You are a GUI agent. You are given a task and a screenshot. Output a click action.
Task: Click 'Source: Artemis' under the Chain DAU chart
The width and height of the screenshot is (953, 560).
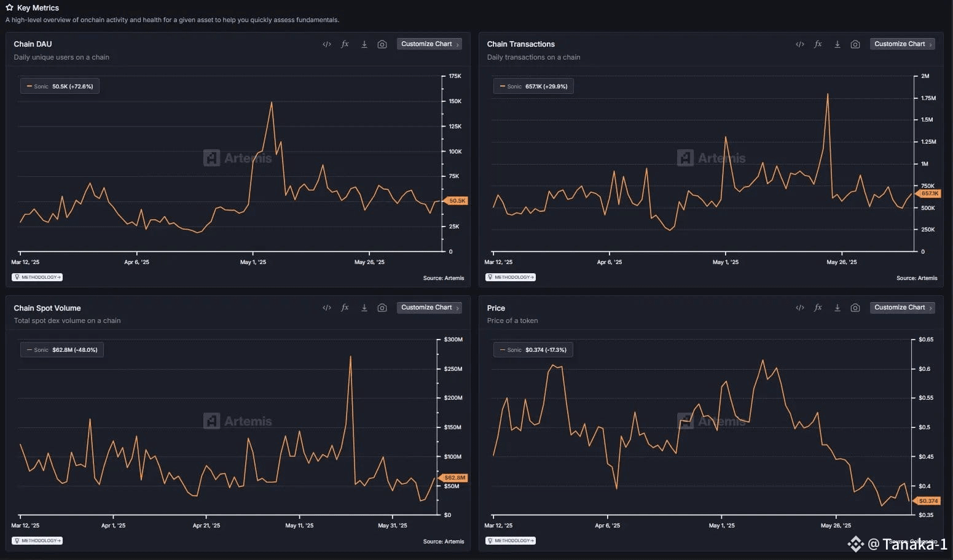click(444, 278)
